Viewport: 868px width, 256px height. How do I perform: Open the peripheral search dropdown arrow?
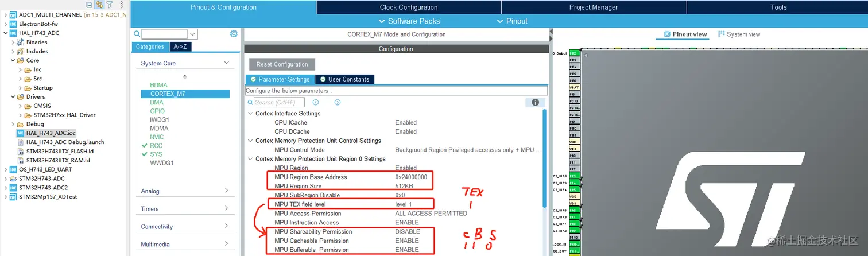[x=192, y=34]
